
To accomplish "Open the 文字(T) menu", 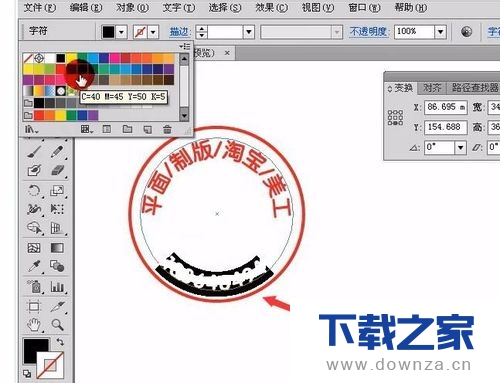I will coord(179,7).
